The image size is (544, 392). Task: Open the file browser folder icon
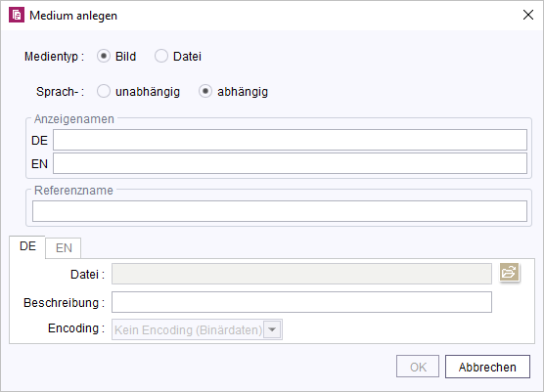(x=510, y=272)
